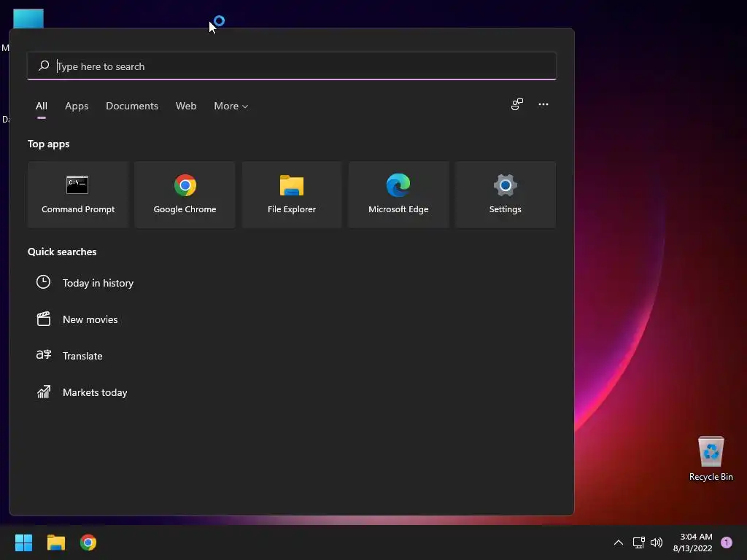Select Recycle Bin on the desktop
This screenshot has height=560, width=747.
711,459
